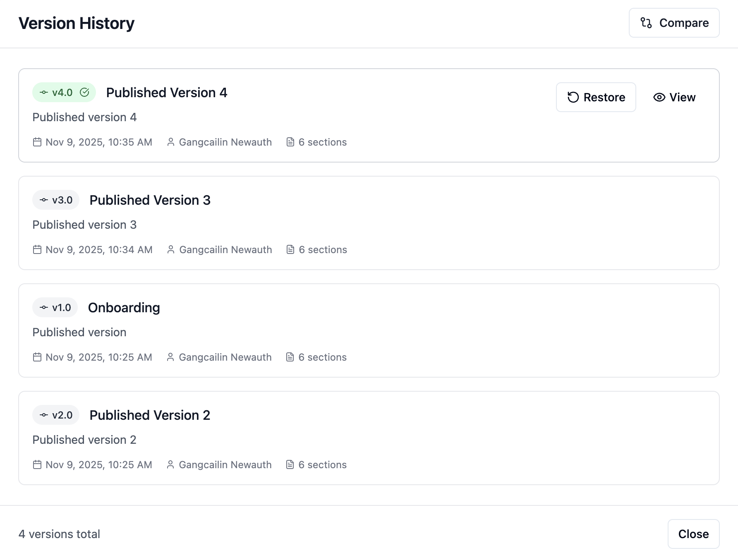The width and height of the screenshot is (738, 560).
Task: Click the restore arrow icon in the Restore button
Action: pyautogui.click(x=573, y=97)
